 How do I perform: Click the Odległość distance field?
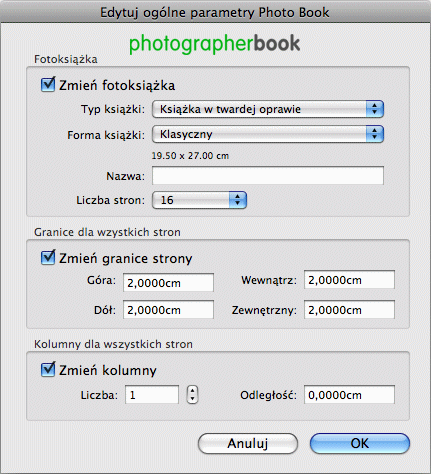[349, 395]
